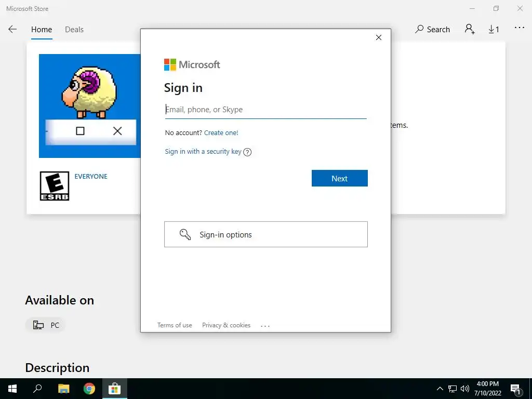Click the ESRB Everyone rating badge

tap(55, 186)
